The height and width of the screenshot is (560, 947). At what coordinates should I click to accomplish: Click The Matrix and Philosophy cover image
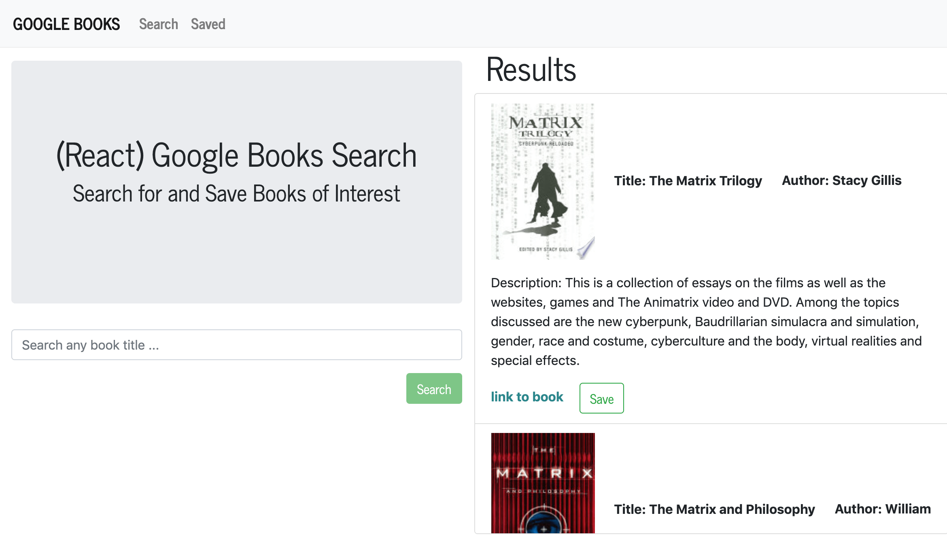(543, 477)
